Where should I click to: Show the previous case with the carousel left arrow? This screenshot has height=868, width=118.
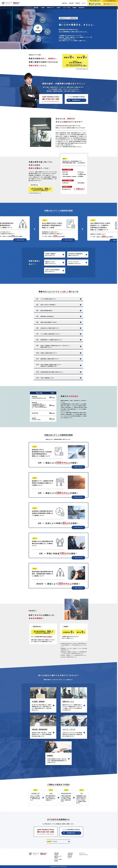[x=34, y=229]
